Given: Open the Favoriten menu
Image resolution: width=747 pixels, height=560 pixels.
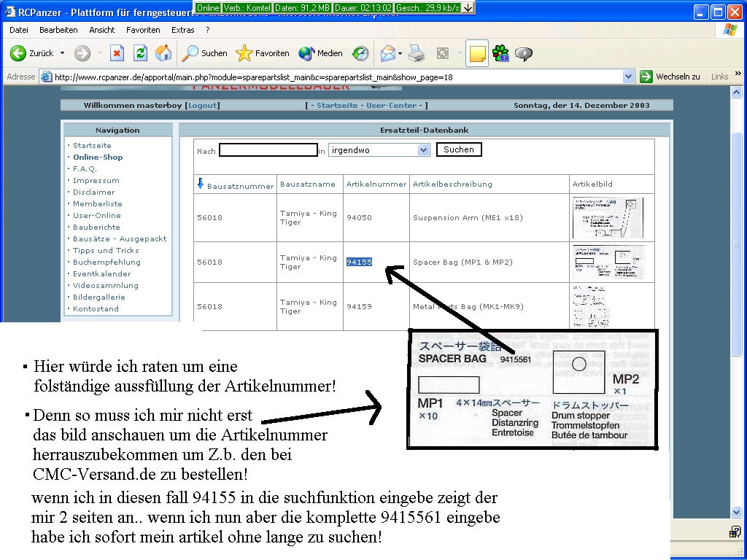Looking at the screenshot, I should coord(143,30).
